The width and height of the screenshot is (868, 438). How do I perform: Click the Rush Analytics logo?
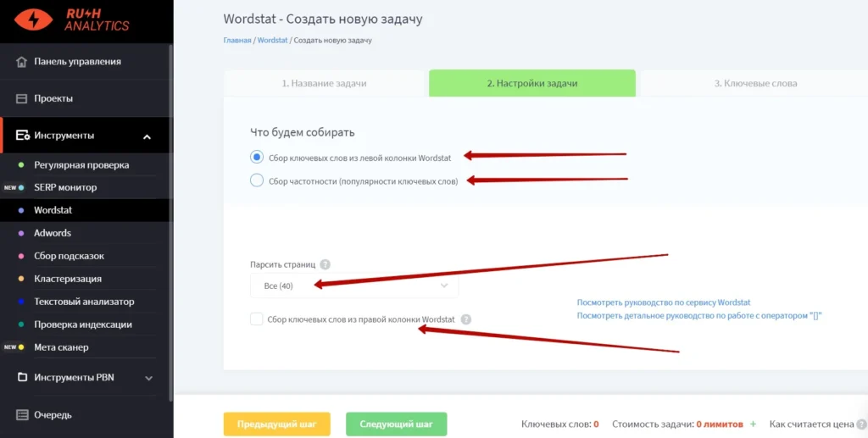(x=72, y=19)
